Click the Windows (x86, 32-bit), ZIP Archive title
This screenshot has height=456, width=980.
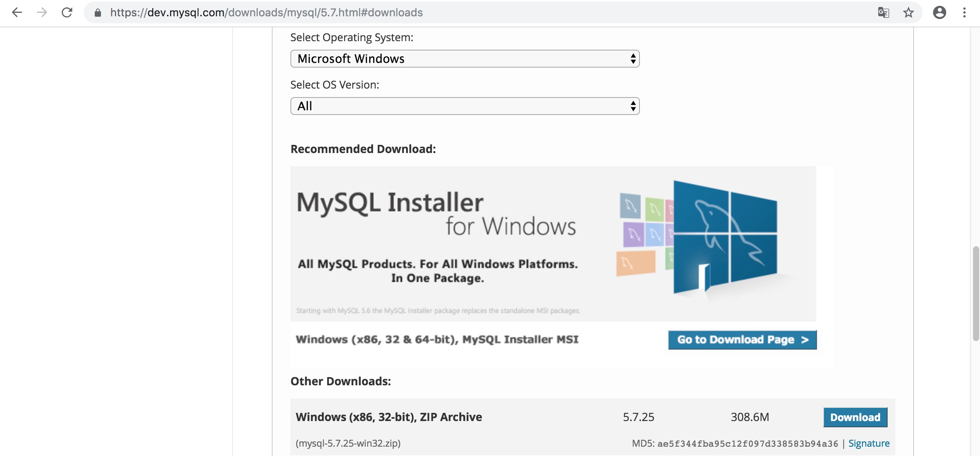point(389,417)
